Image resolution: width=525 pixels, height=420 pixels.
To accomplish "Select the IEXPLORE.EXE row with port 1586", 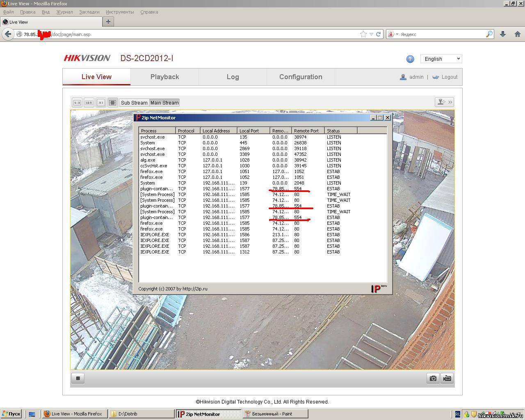I will click(262, 235).
